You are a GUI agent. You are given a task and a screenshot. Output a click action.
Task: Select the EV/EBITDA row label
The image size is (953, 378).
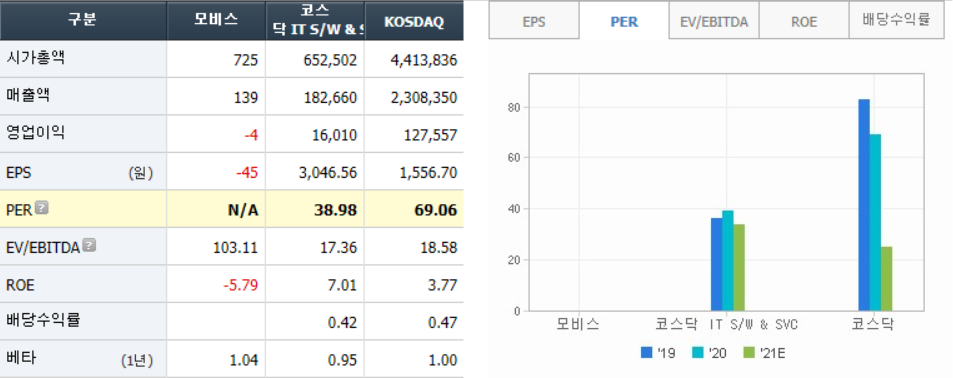43,248
